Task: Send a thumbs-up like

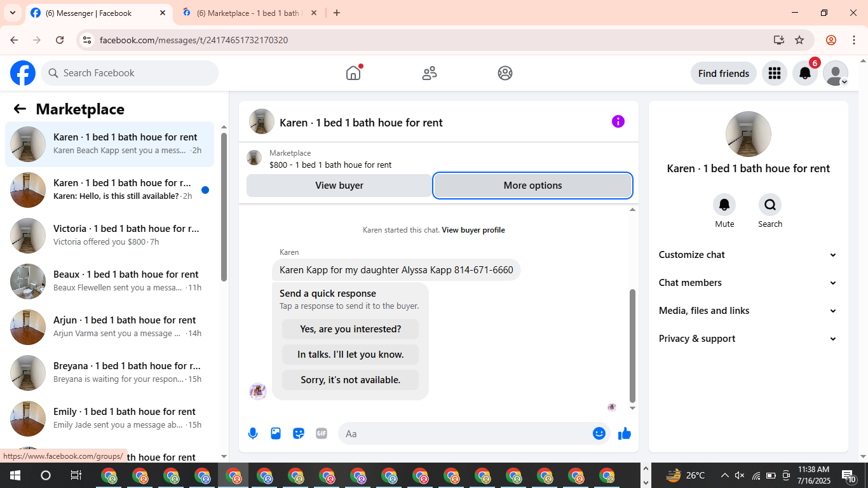Action: [x=625, y=433]
